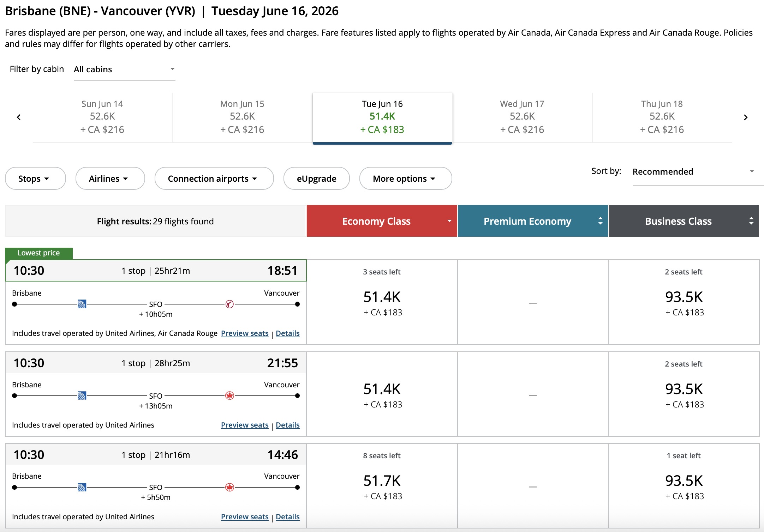Image resolution: width=764 pixels, height=532 pixels.
Task: Expand More options filter
Action: point(406,179)
